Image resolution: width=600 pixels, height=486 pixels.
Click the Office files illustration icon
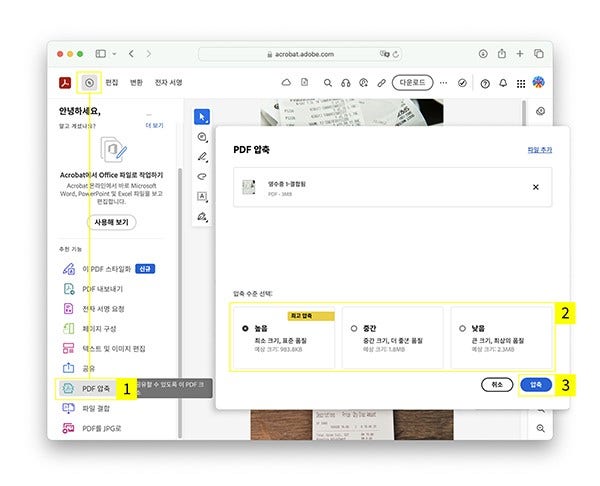[x=113, y=149]
